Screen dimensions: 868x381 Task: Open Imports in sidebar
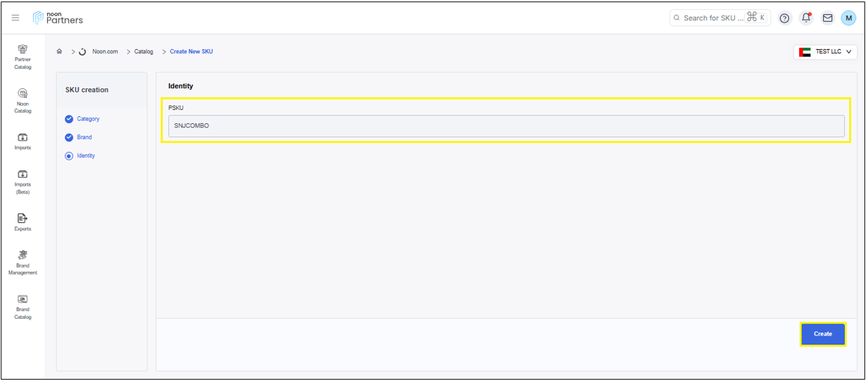[22, 141]
